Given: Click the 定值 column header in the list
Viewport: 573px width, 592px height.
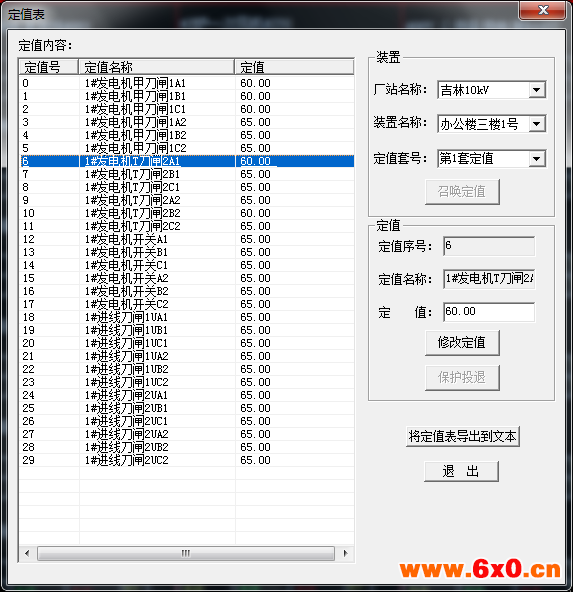Looking at the screenshot, I should (294, 67).
